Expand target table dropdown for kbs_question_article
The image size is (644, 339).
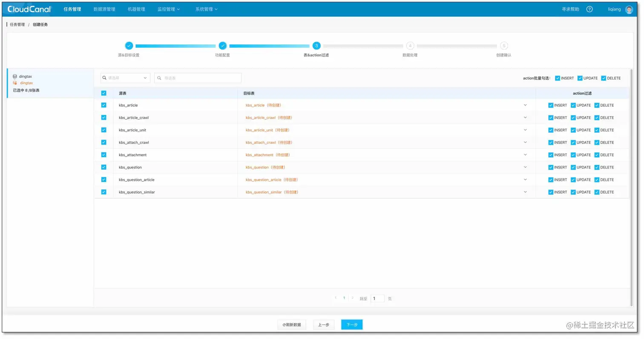pos(525,179)
